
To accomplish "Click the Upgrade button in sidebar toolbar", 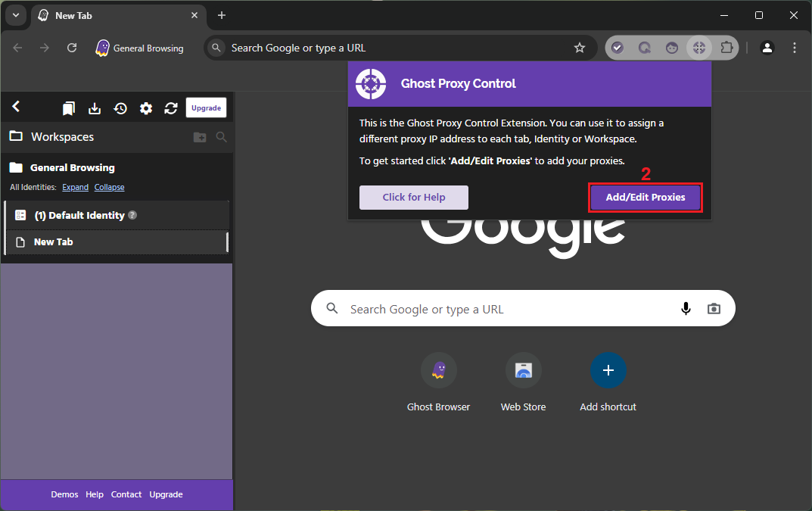I will coord(206,107).
